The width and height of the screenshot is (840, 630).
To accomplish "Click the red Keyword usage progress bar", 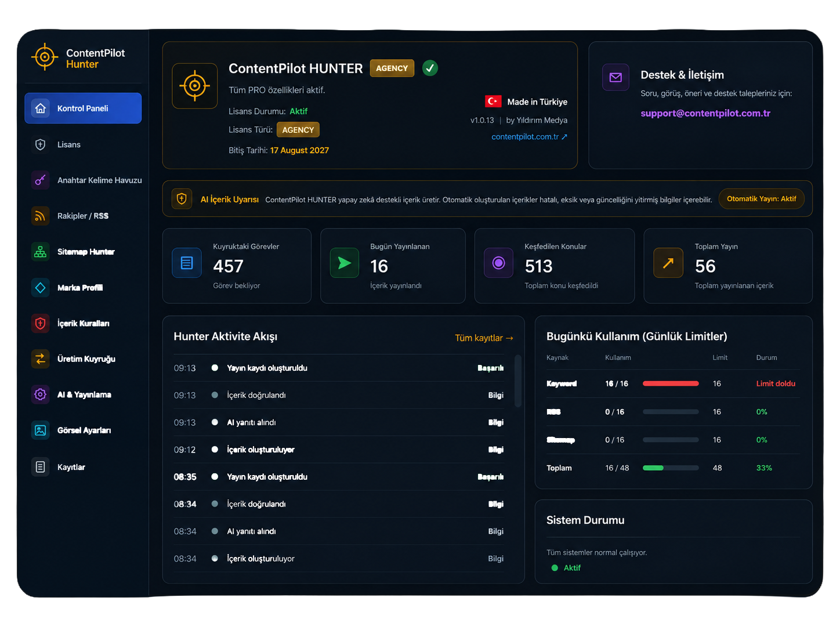I will [x=671, y=383].
